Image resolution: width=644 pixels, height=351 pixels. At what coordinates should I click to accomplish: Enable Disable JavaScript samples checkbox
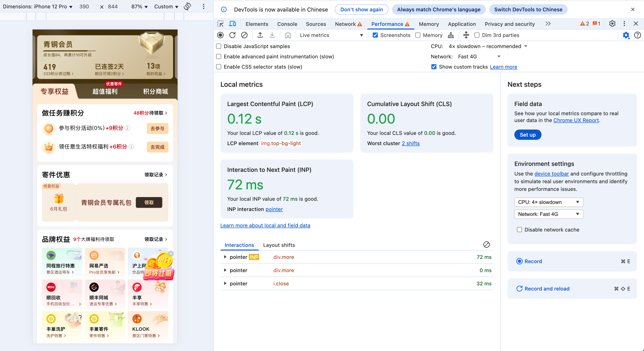point(219,46)
